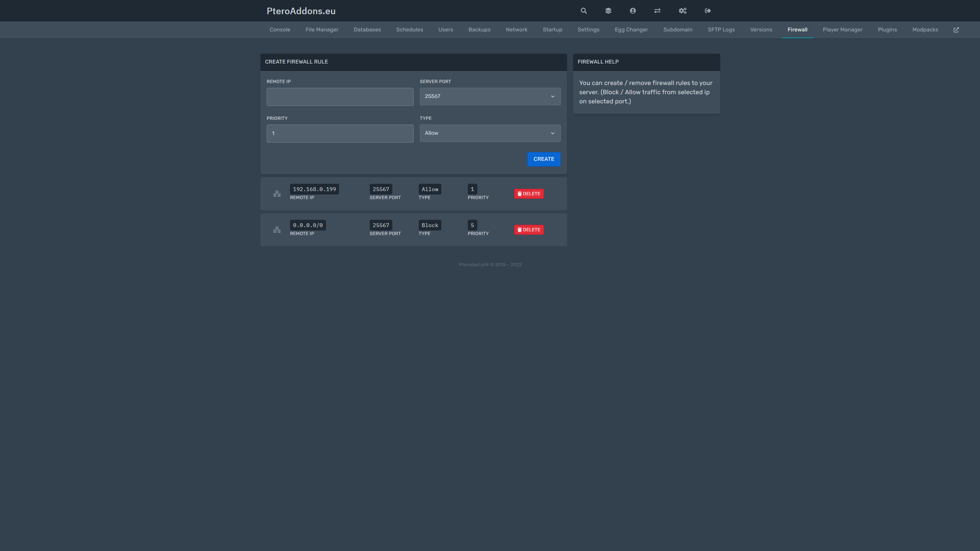Click the Priority input showing 1
The width and height of the screenshot is (980, 551).
[x=339, y=133]
